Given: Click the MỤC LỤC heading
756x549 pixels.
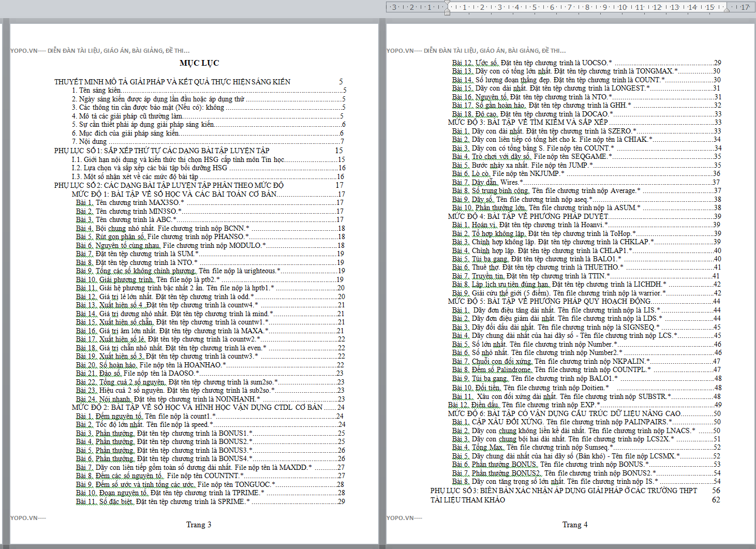Looking at the screenshot, I should [x=199, y=63].
